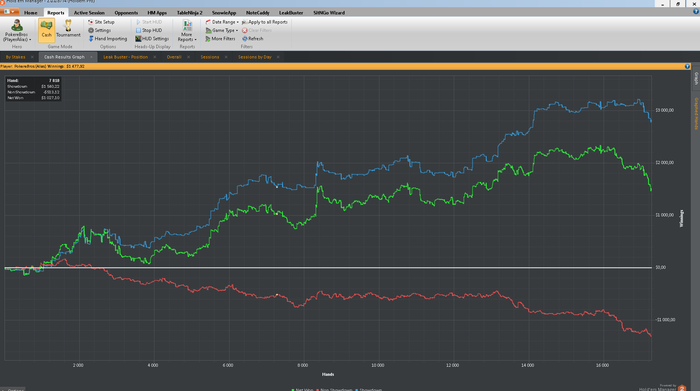Switch to the Home ribbon tab

pos(30,12)
